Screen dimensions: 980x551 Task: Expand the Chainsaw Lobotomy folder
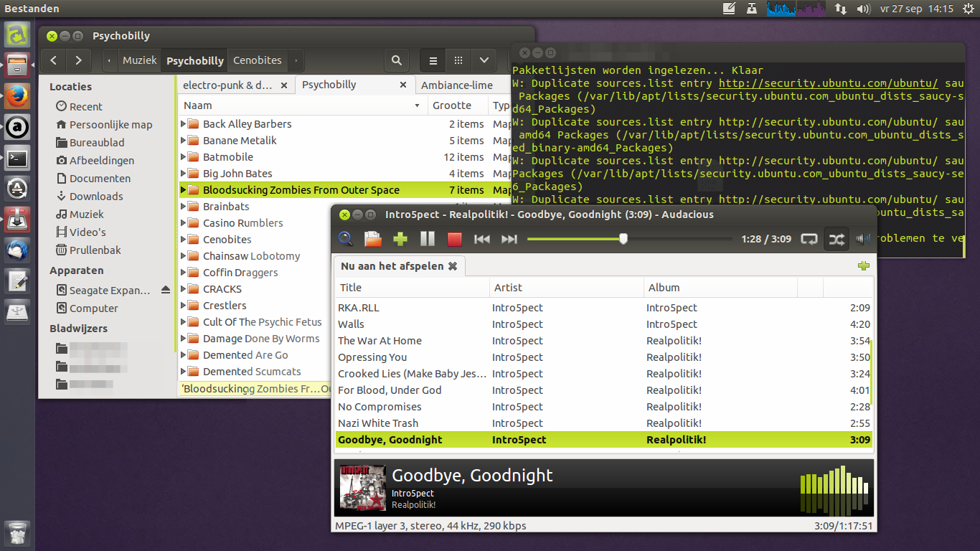[x=183, y=256]
